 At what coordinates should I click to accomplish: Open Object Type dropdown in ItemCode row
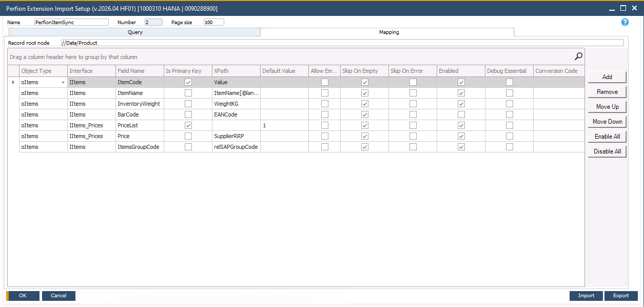[63, 82]
